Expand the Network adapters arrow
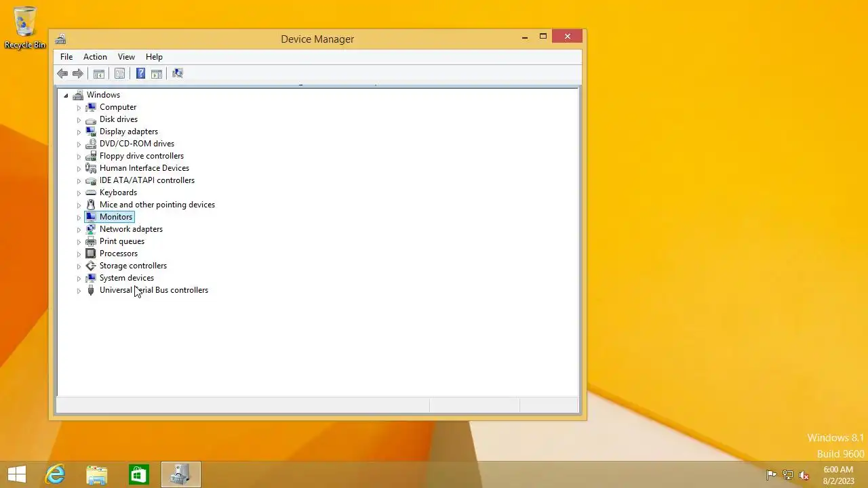Viewport: 868px width, 488px height. click(79, 230)
